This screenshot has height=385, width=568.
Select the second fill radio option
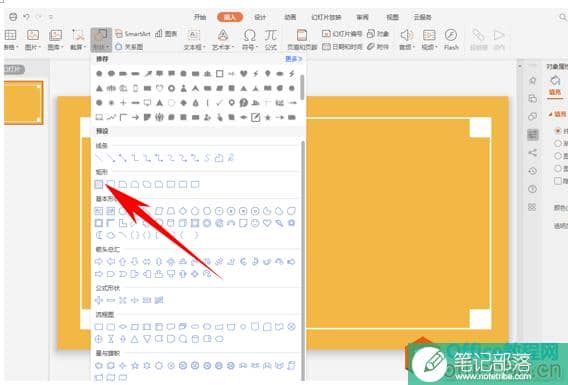tap(558, 143)
